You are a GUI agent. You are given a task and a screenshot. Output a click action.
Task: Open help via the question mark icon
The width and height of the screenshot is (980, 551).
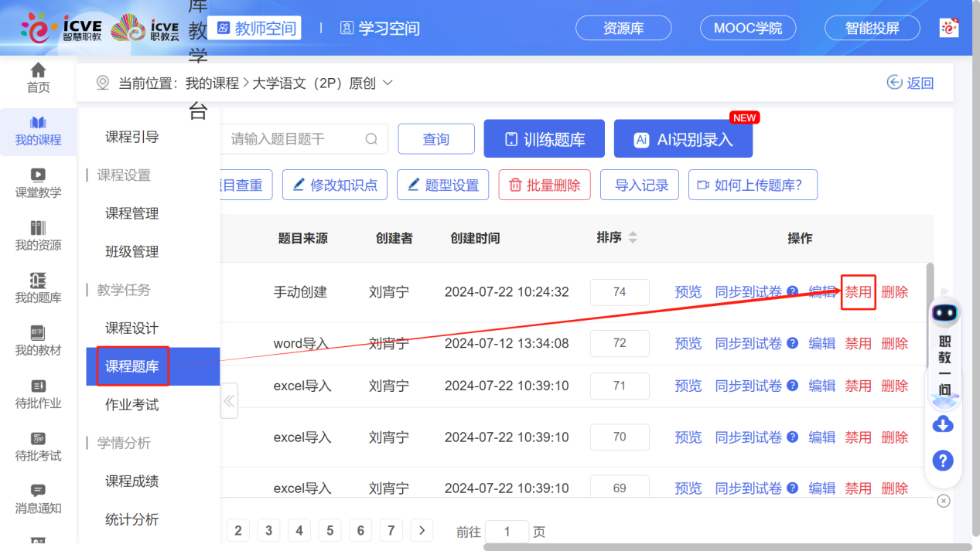pyautogui.click(x=943, y=461)
